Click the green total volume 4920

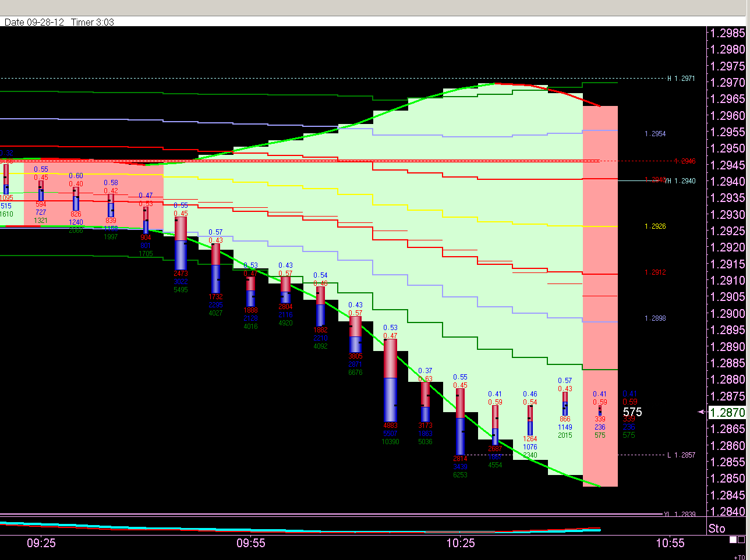[285, 323]
